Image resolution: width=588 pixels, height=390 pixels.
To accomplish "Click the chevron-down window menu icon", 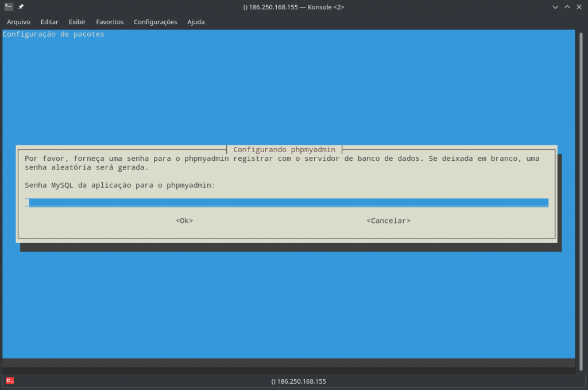I will click(x=555, y=7).
